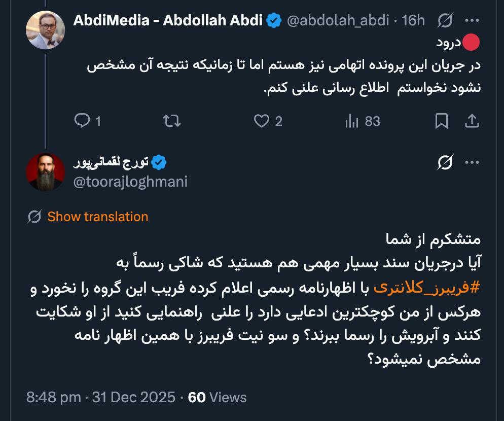Like AbdiMedia's tweet

261,121
